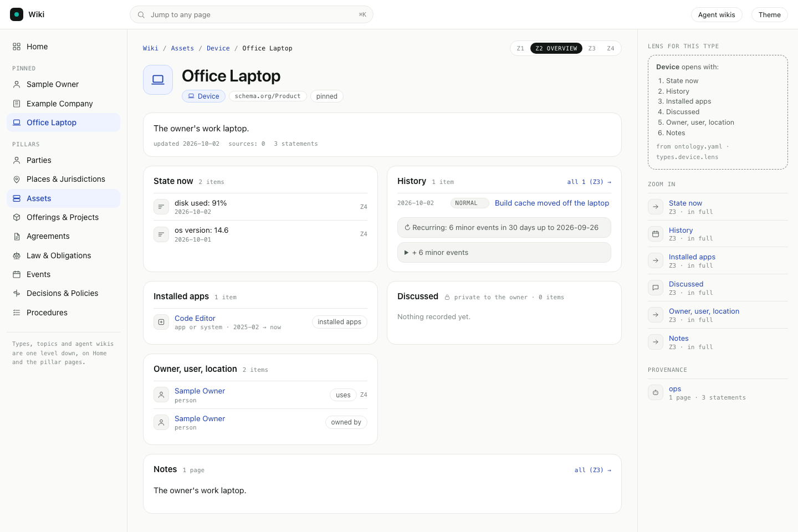Open the Code Editor link
Image resolution: width=798 pixels, height=532 pixels.
195,319
